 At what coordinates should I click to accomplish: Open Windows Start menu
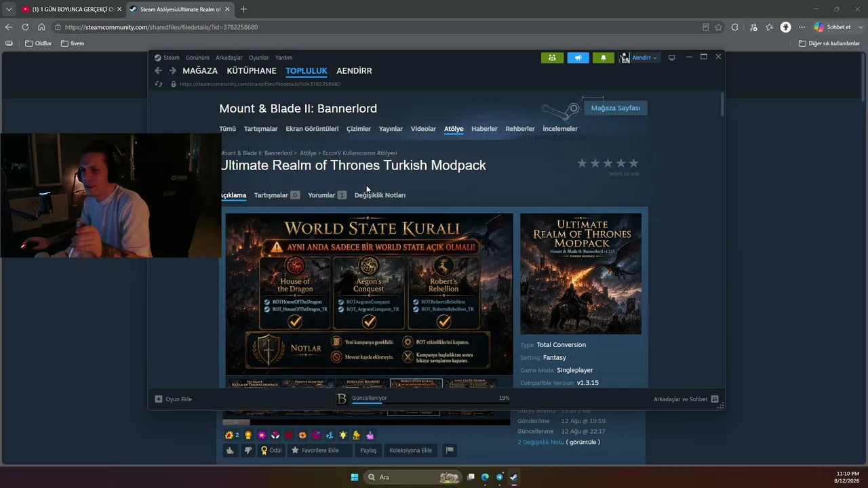(355, 477)
